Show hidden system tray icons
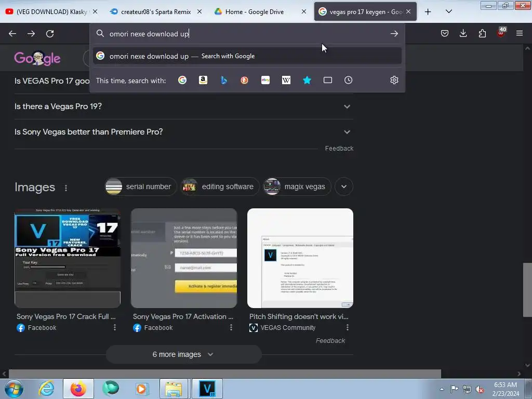 [442, 390]
